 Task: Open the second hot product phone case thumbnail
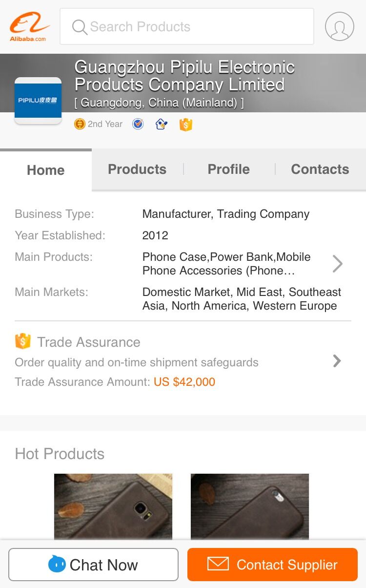click(x=250, y=506)
